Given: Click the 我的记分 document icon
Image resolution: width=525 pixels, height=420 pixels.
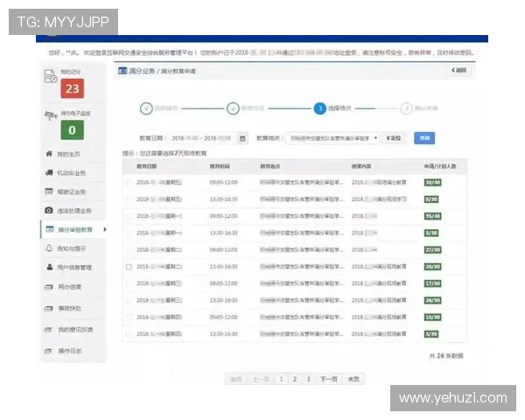Looking at the screenshot, I should (50, 76).
